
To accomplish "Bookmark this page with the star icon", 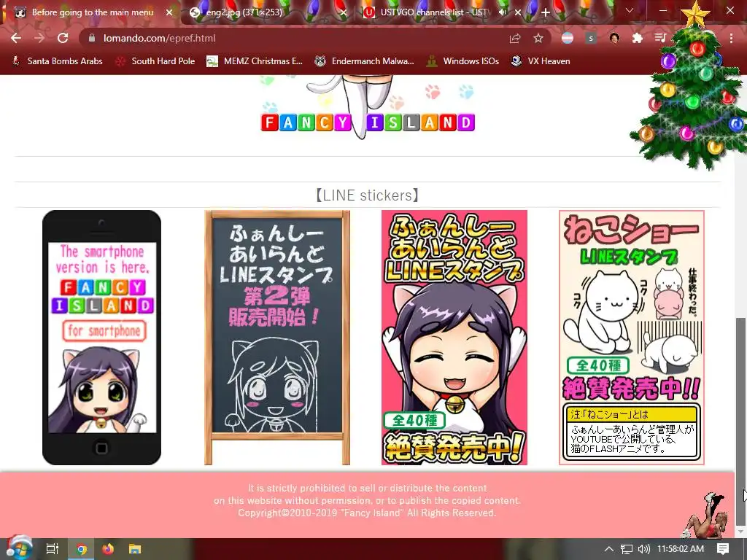I will (538, 38).
